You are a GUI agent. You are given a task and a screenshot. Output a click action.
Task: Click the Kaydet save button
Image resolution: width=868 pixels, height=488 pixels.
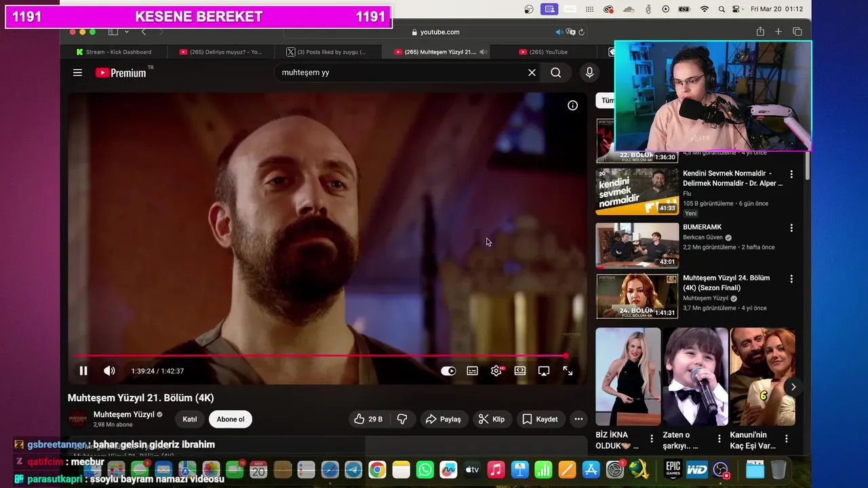(x=540, y=419)
